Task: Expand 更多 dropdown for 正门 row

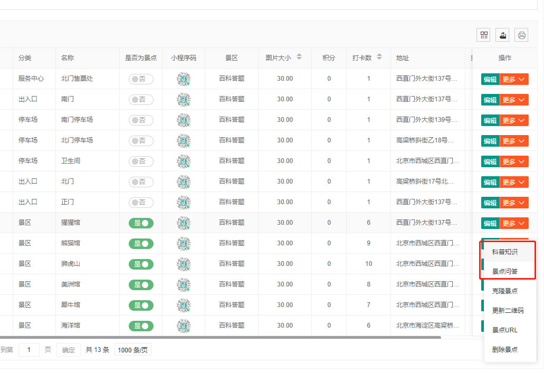Action: (x=514, y=203)
